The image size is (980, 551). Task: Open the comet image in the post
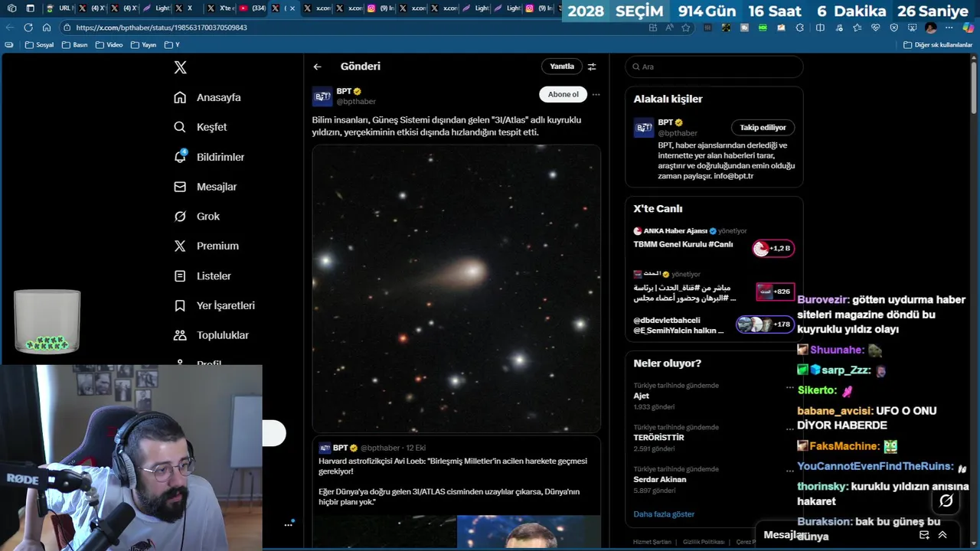(456, 289)
